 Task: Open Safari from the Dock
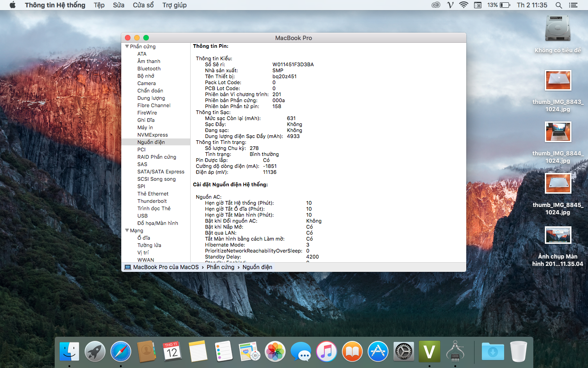(121, 352)
